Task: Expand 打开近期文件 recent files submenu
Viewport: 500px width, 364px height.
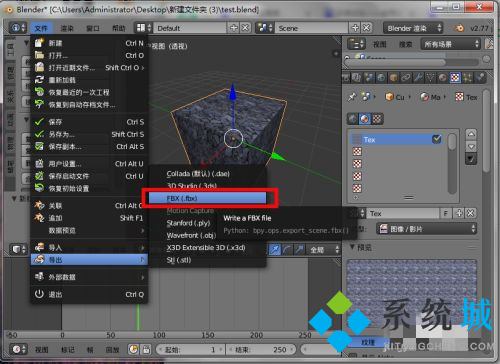Action: (89, 68)
